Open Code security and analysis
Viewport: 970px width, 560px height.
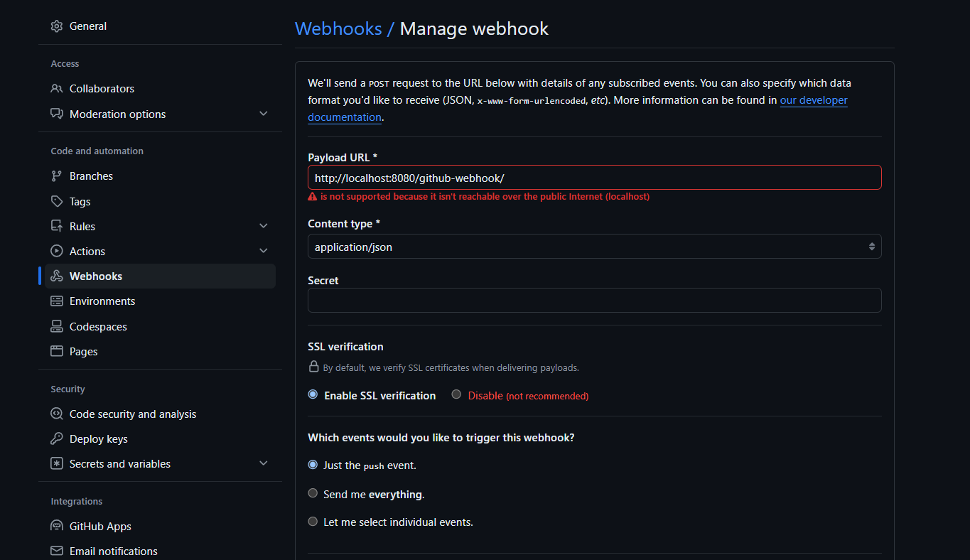(x=130, y=414)
